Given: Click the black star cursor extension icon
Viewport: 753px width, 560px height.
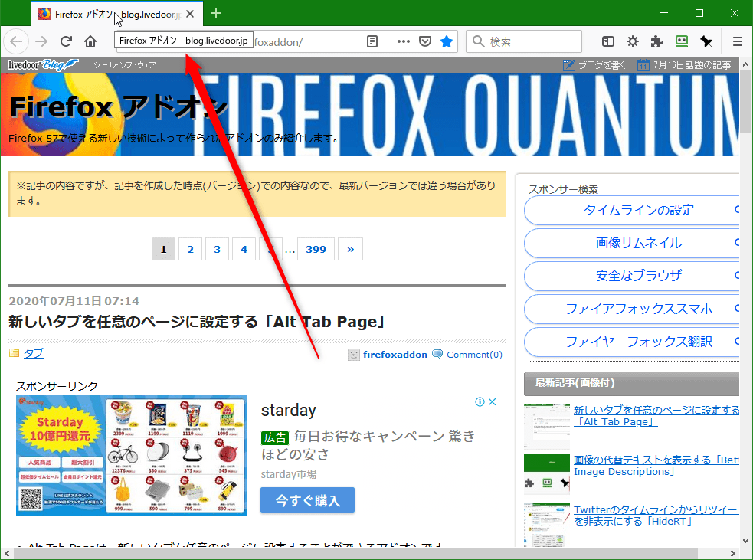Looking at the screenshot, I should [706, 41].
